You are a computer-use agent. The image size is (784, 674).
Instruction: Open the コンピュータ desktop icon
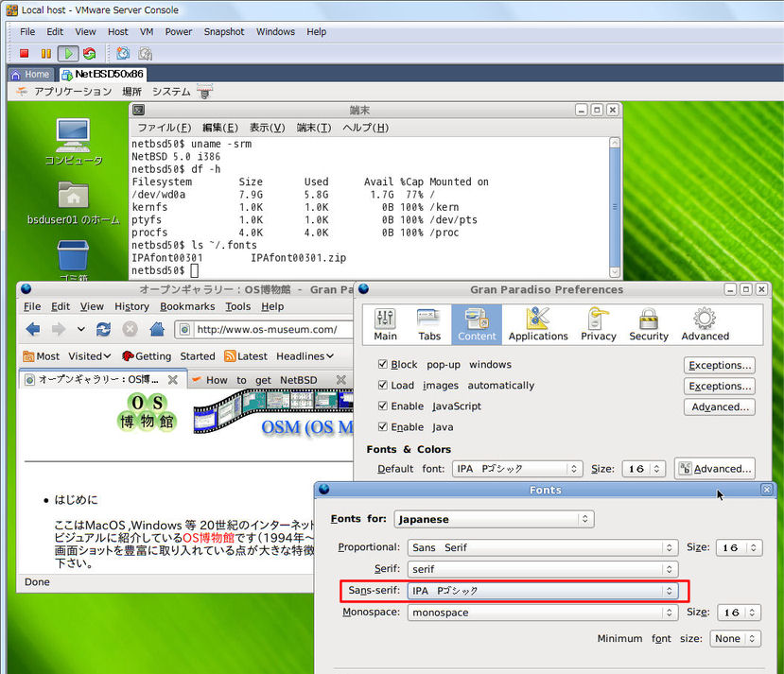(x=74, y=142)
